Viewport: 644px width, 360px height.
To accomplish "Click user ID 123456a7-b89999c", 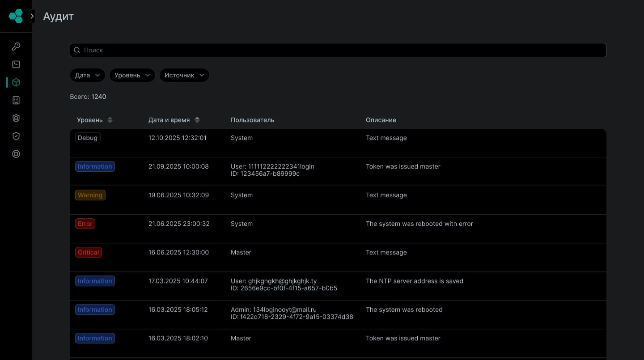I will point(265,174).
